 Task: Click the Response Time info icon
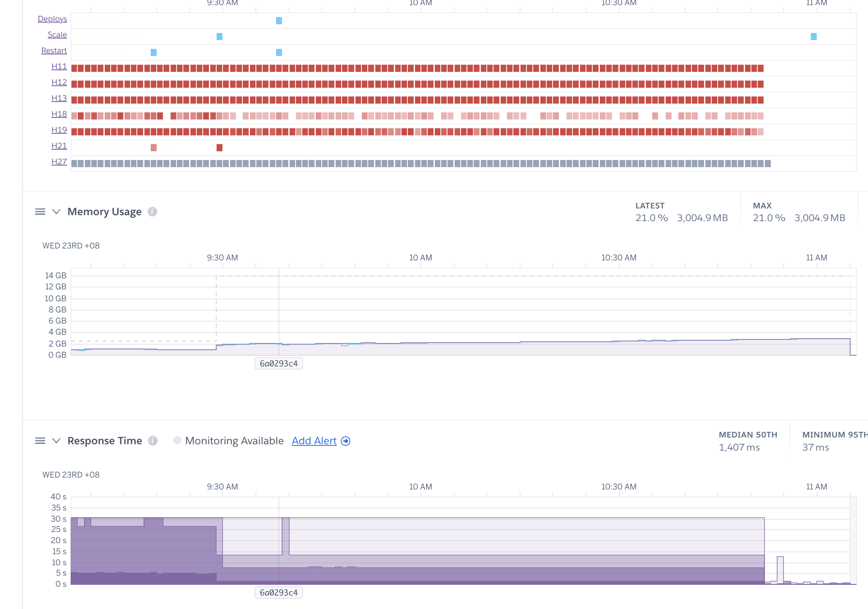coord(153,441)
